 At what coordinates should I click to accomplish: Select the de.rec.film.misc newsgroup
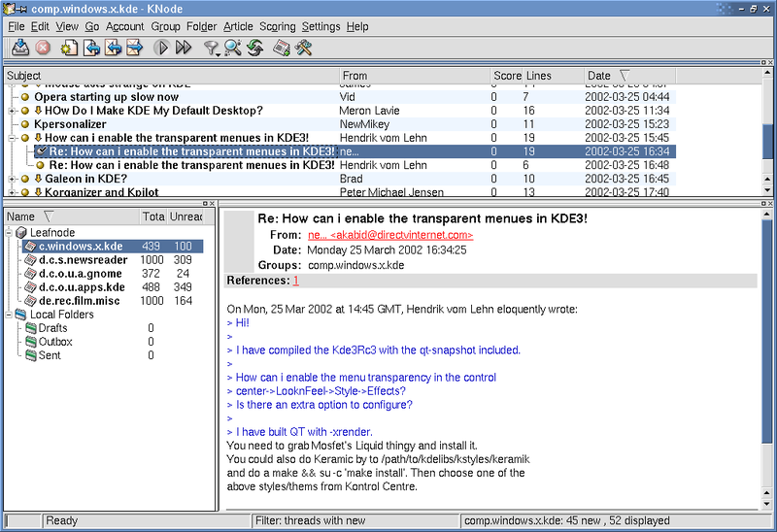pyautogui.click(x=80, y=301)
